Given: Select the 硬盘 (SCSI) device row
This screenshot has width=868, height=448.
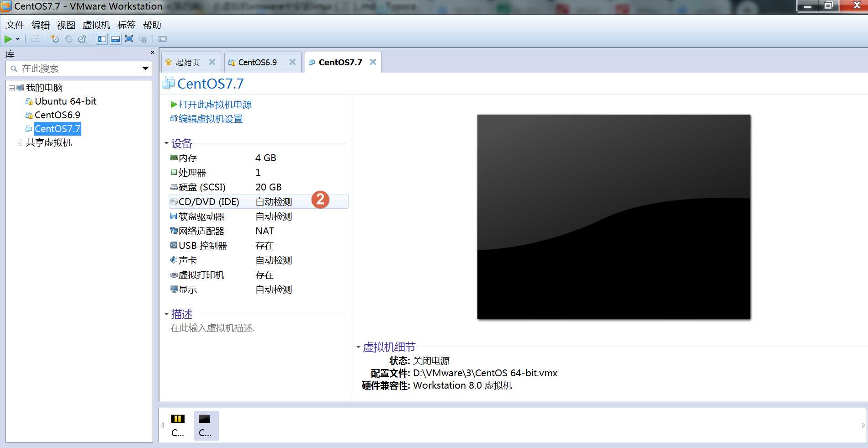Looking at the screenshot, I should point(258,187).
